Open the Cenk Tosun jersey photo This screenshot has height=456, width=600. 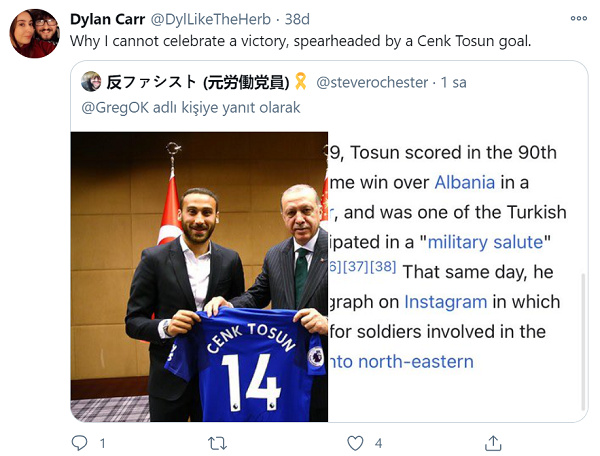click(199, 277)
